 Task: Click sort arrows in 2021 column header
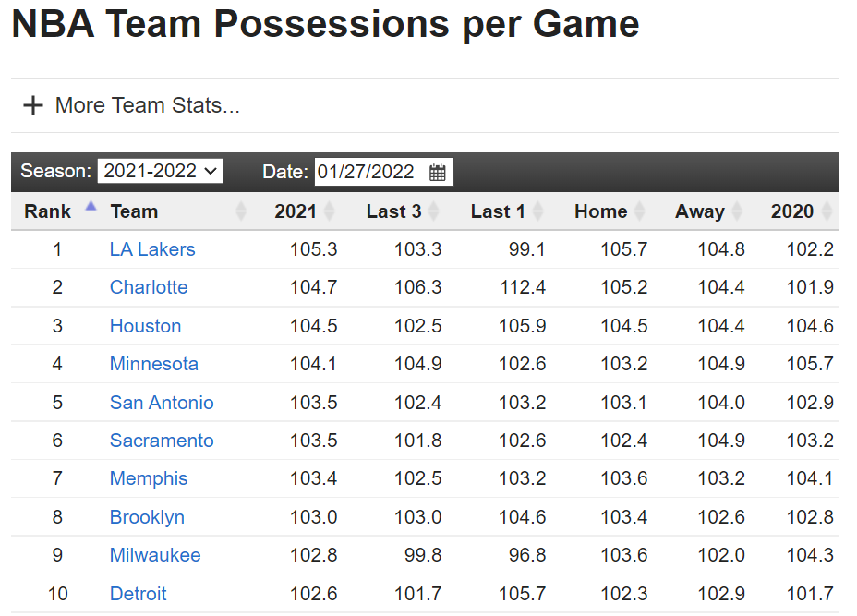330,211
